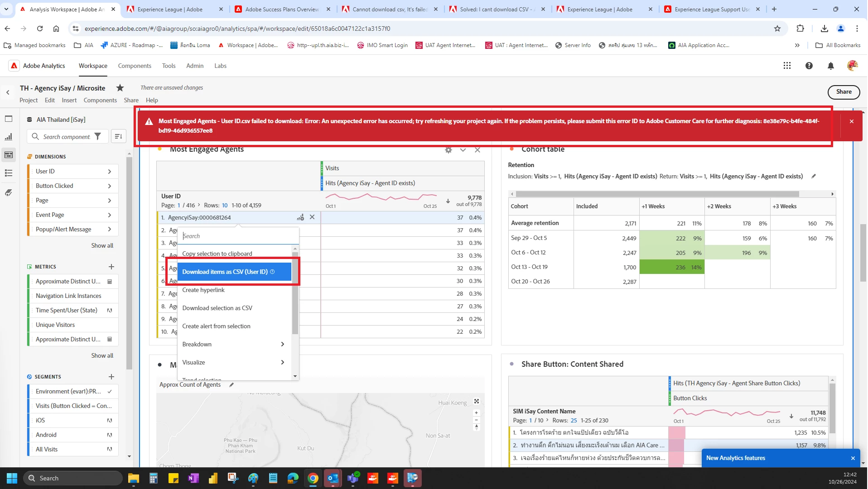Select the Android segment

[72, 435]
